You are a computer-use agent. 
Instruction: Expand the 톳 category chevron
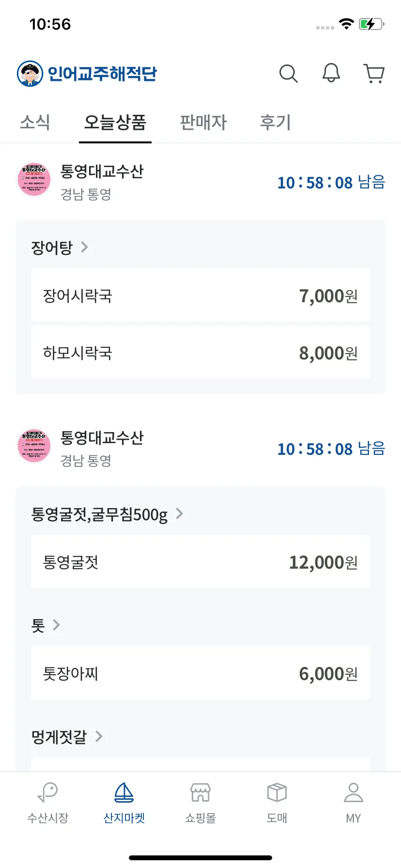pyautogui.click(x=57, y=625)
